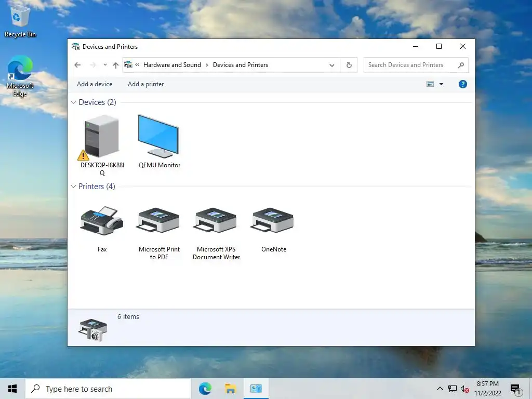Maximize the Devices and Printers window

pos(438,46)
